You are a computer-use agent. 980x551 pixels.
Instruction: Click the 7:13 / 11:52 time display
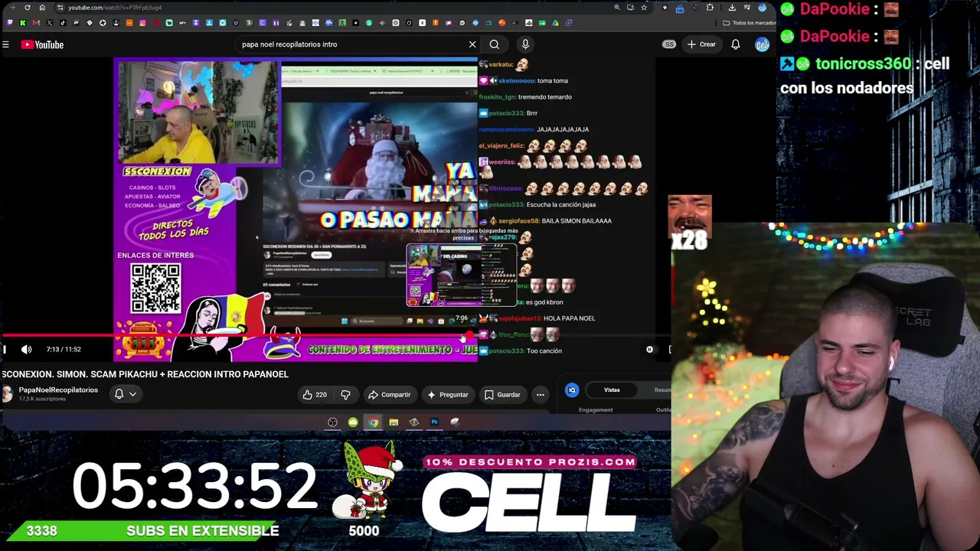coord(64,350)
